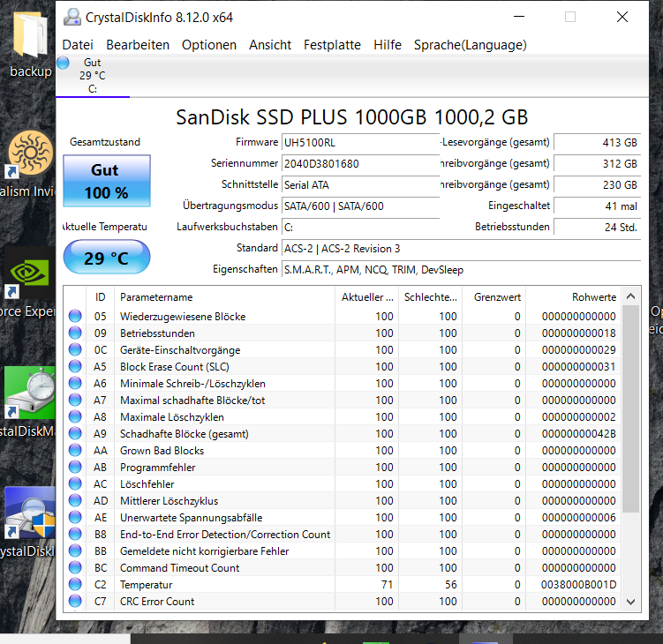The image size is (663, 644).
Task: Open the Datei menu
Action: (x=78, y=45)
